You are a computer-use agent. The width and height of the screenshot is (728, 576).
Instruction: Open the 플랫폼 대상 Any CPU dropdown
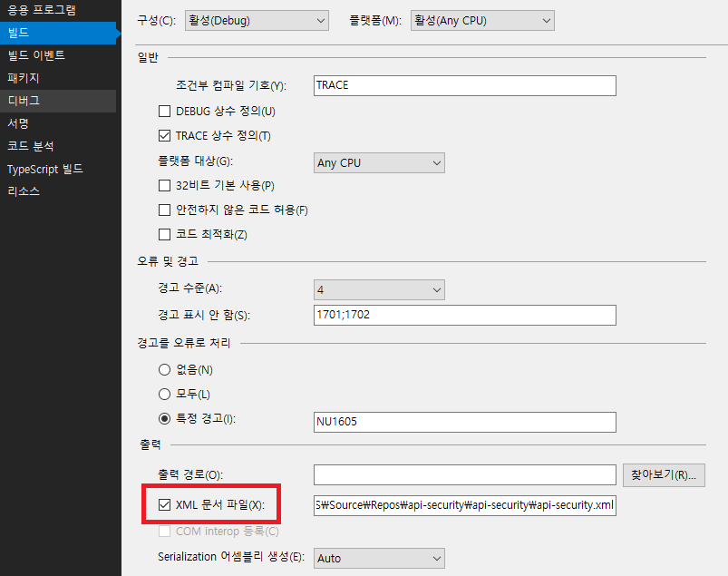(379, 163)
